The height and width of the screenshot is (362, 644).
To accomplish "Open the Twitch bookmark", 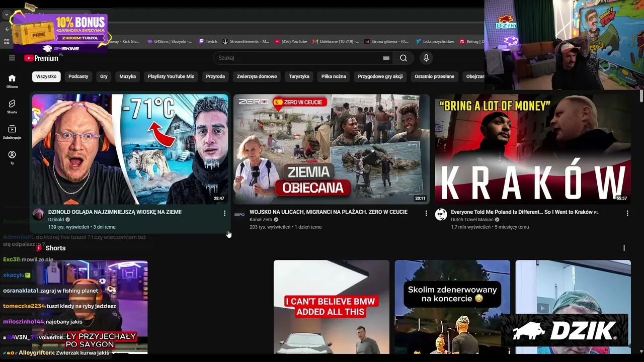I will pos(208,42).
